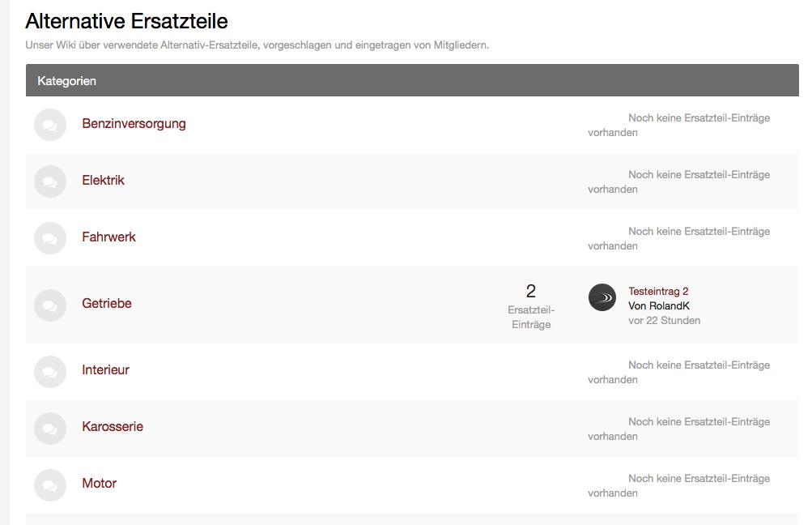Screen dimensions: 812x525
Task: Open the Fahrwerk category link
Action: [108, 237]
